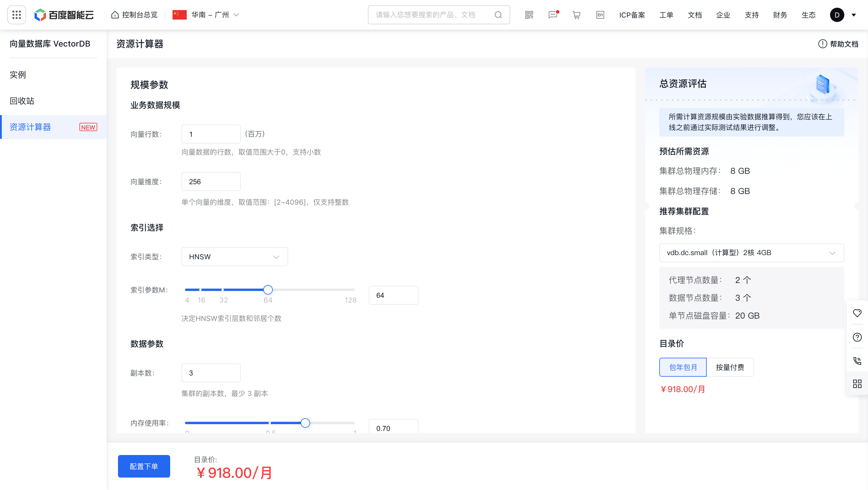This screenshot has height=490, width=868.
Task: Click the 集群总物理内存 8 GB value
Action: click(x=740, y=171)
